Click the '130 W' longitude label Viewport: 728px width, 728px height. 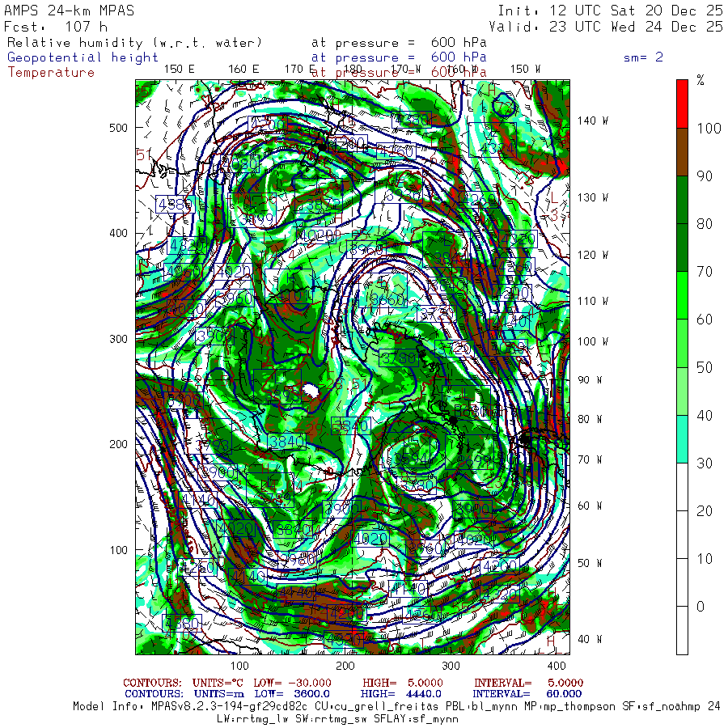[x=593, y=198]
